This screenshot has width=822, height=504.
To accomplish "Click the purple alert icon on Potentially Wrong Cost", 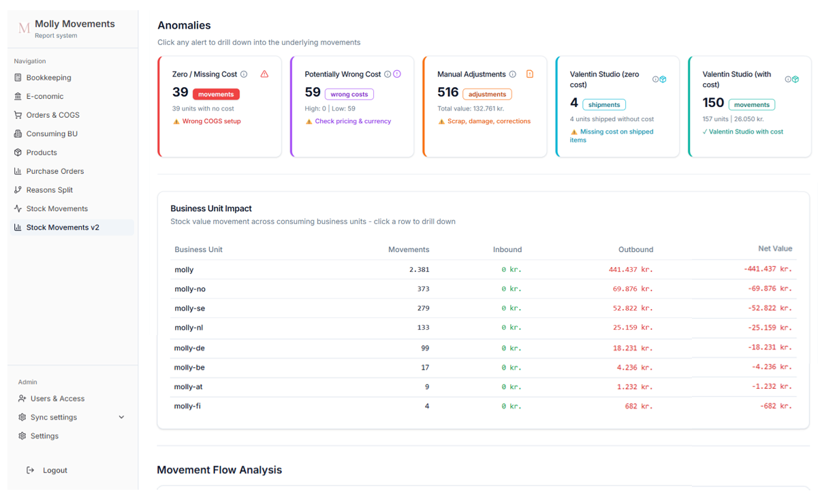I will (397, 74).
